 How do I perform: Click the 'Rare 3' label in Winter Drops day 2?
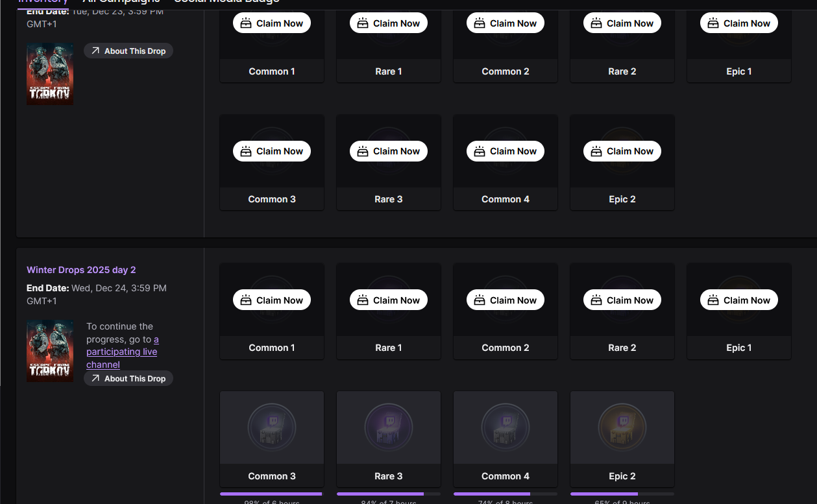pyautogui.click(x=389, y=476)
